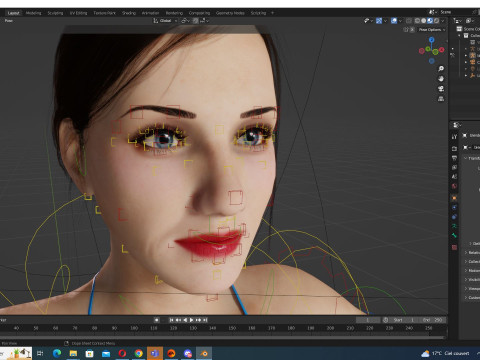
Task: Open the View Layer properties tab
Action: pyautogui.click(x=454, y=167)
